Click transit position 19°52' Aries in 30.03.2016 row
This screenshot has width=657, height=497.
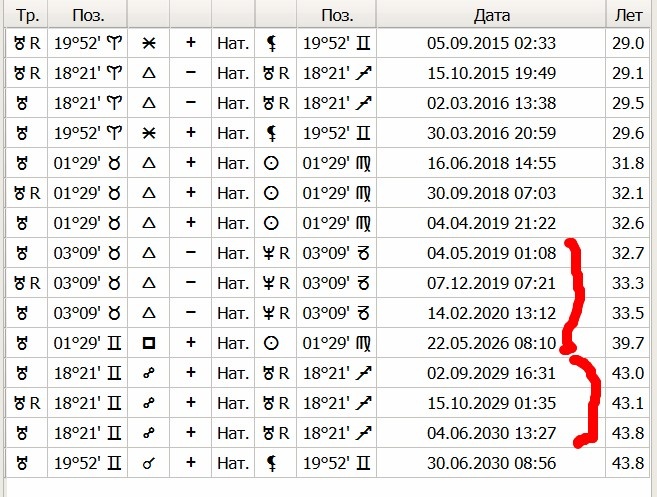pyautogui.click(x=88, y=133)
